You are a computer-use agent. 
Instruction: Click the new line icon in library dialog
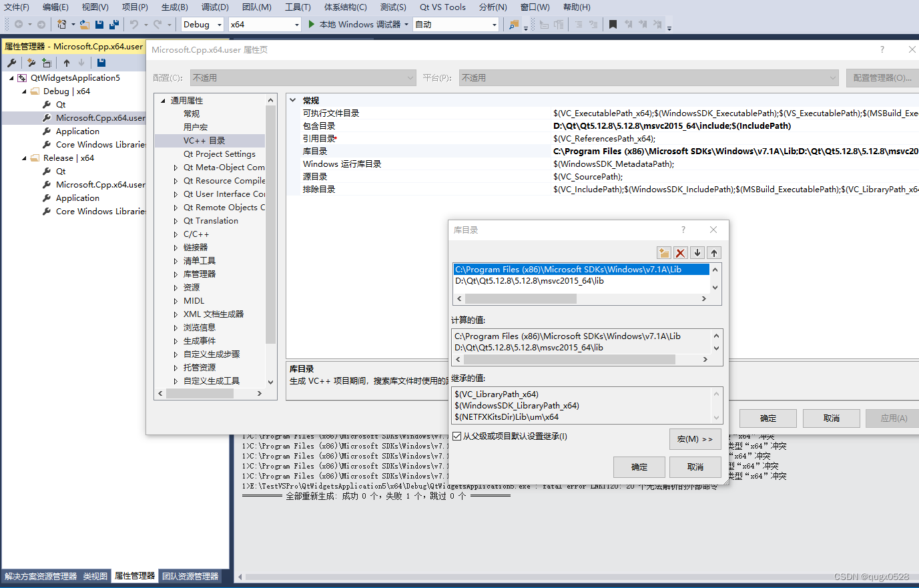tap(663, 252)
